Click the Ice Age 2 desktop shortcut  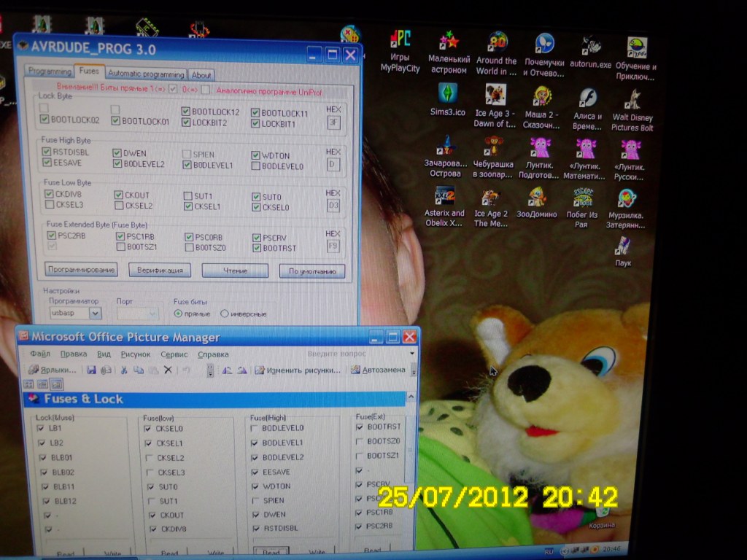[x=491, y=208]
